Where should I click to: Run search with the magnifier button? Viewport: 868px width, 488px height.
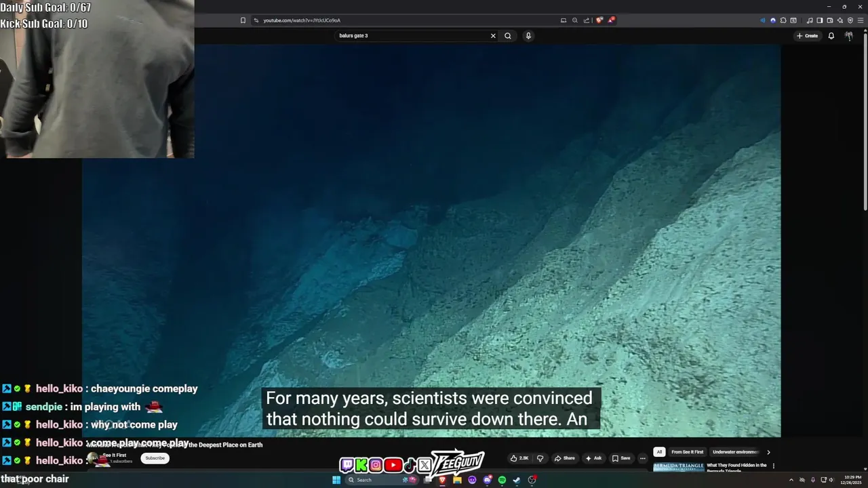pyautogui.click(x=507, y=36)
